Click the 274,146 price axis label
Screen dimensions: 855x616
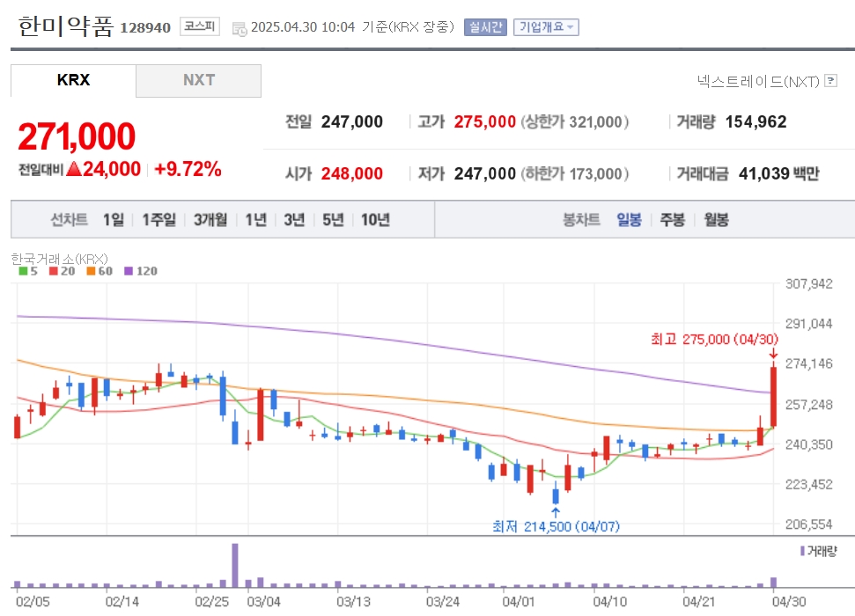pyautogui.click(x=808, y=363)
